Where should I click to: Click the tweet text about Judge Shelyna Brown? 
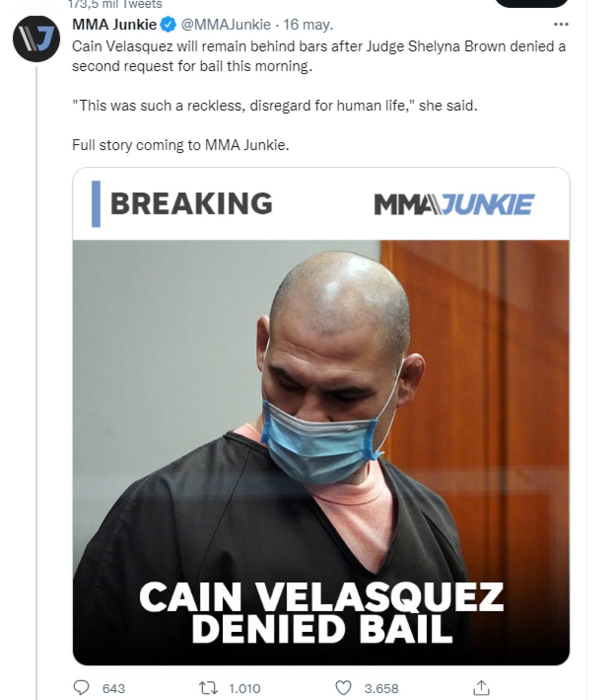point(319,56)
